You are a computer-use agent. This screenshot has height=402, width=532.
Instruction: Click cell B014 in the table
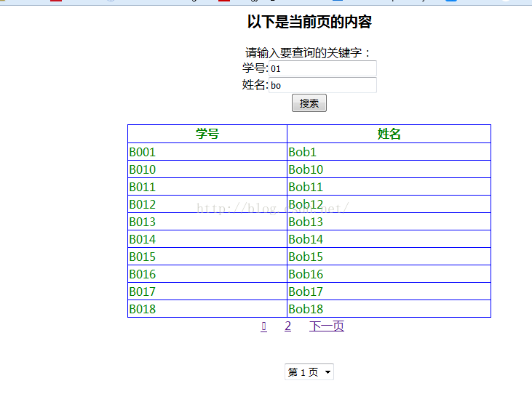(x=207, y=239)
